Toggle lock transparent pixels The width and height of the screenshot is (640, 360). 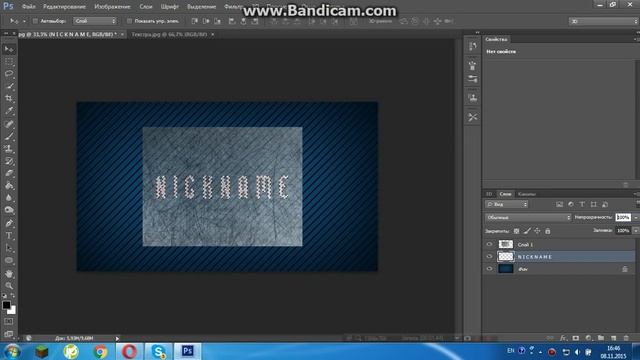click(x=516, y=231)
